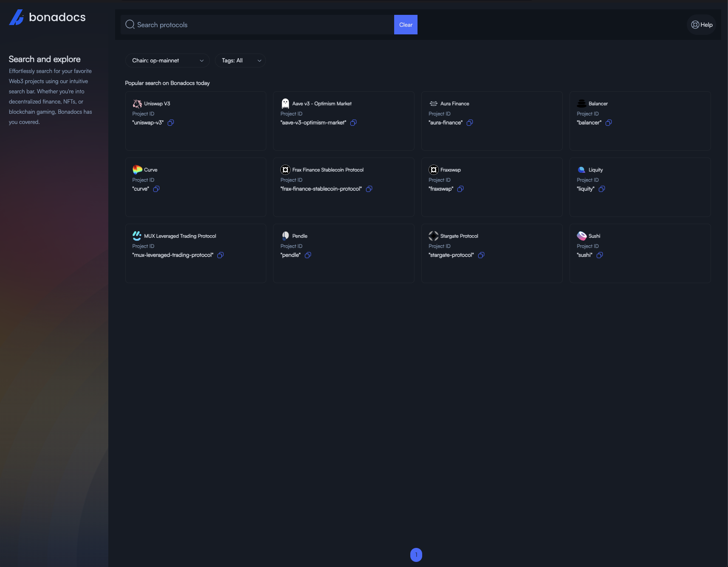
Task: Copy the sushi project ID
Action: 600,255
